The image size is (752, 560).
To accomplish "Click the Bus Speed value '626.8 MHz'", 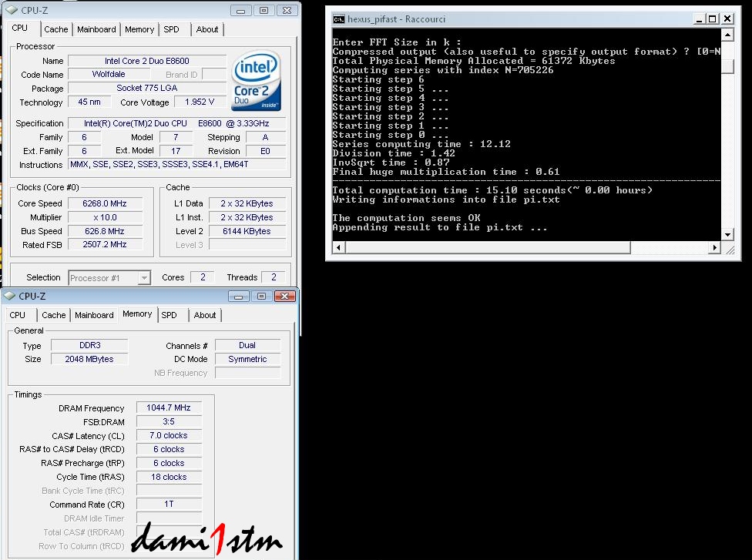I will [105, 231].
